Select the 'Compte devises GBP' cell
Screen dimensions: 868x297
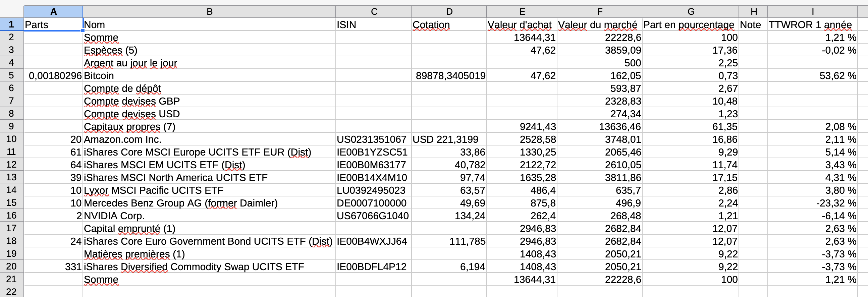click(x=209, y=101)
